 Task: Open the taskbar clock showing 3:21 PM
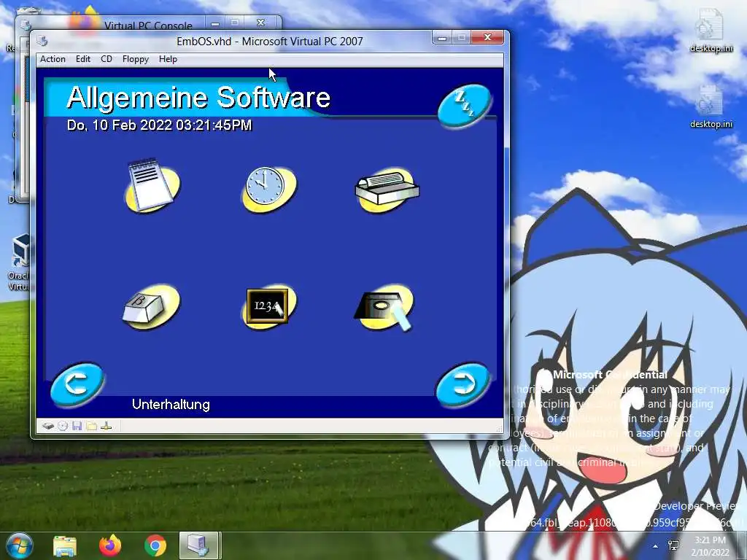coord(711,546)
